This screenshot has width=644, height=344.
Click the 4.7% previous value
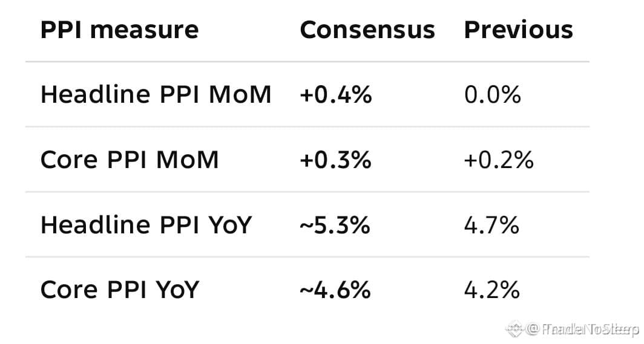[x=491, y=225]
